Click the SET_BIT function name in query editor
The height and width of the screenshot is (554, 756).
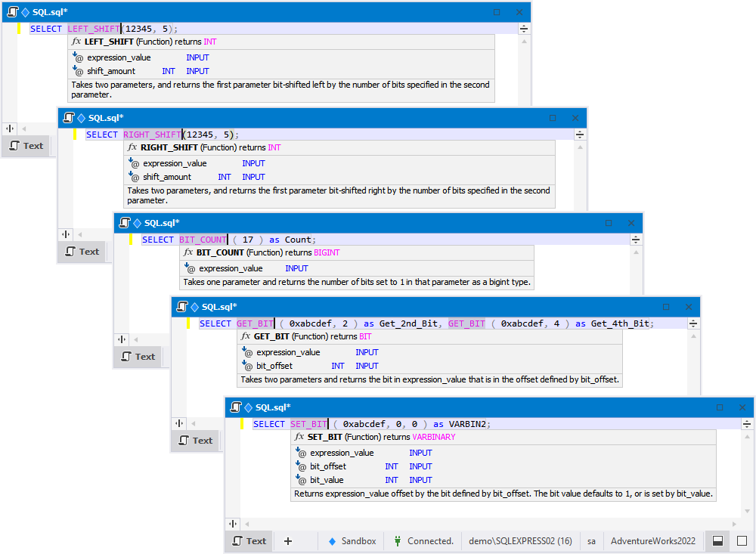tap(308, 424)
